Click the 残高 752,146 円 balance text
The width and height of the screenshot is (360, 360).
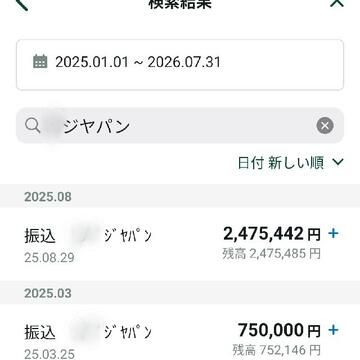coord(276,350)
